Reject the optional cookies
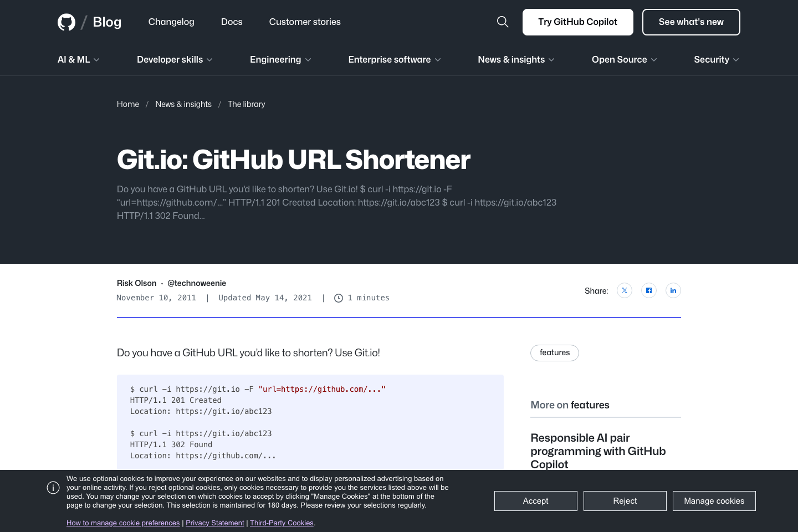Image resolution: width=798 pixels, height=532 pixels. pyautogui.click(x=625, y=500)
